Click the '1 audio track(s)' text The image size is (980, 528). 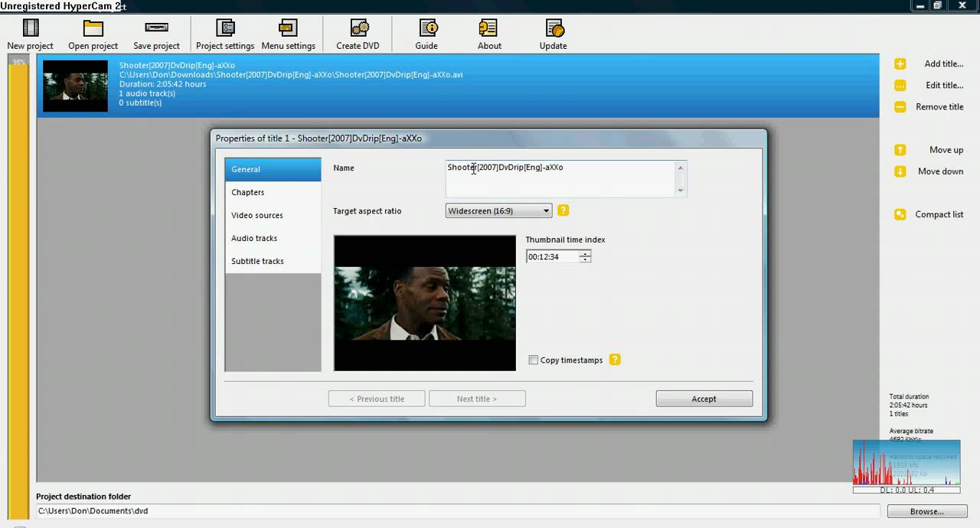(147, 93)
